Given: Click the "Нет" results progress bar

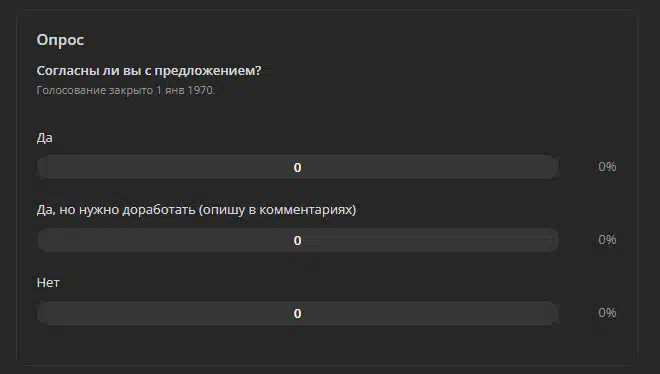Looking at the screenshot, I should [x=298, y=313].
